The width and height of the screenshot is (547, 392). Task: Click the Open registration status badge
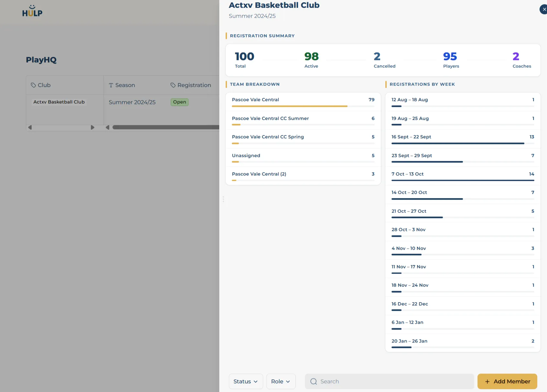pos(179,102)
